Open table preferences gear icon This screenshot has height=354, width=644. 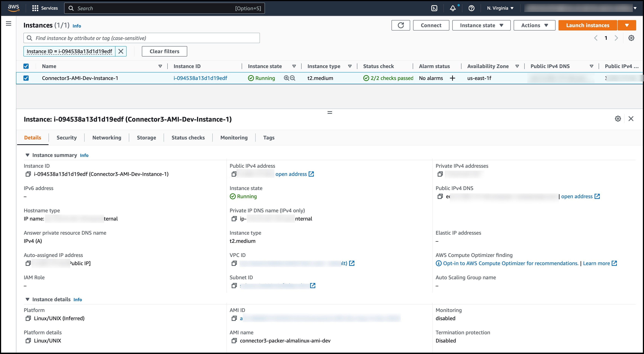coord(632,38)
